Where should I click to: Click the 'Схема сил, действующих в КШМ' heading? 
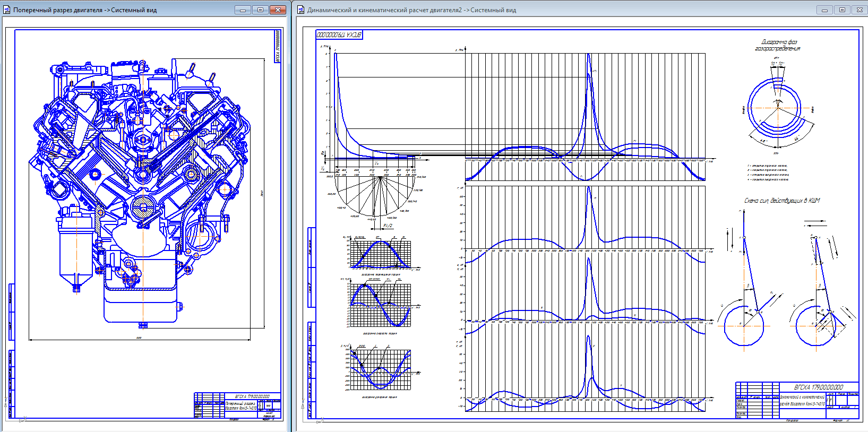coord(782,201)
